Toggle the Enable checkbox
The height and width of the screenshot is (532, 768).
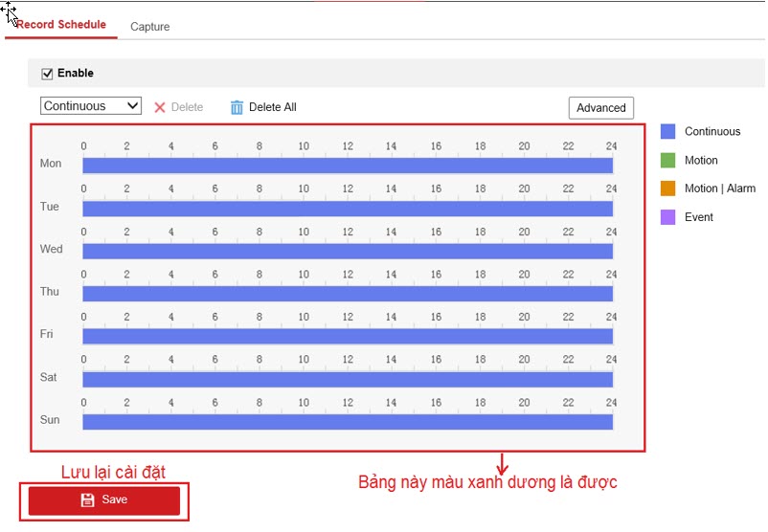pos(47,74)
